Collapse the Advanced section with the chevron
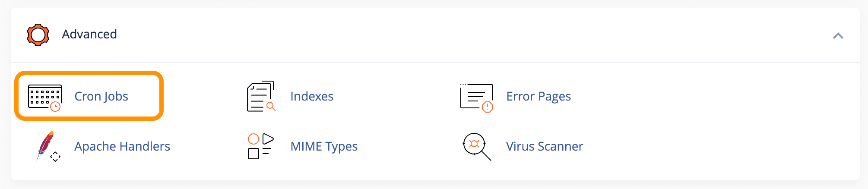Screen dimensions: 868x189 pos(838,36)
